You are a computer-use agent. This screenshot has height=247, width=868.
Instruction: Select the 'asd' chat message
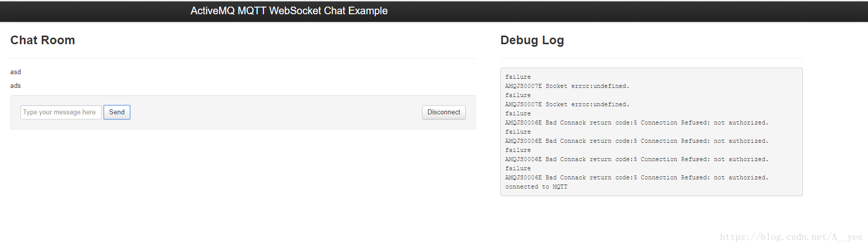[x=16, y=72]
